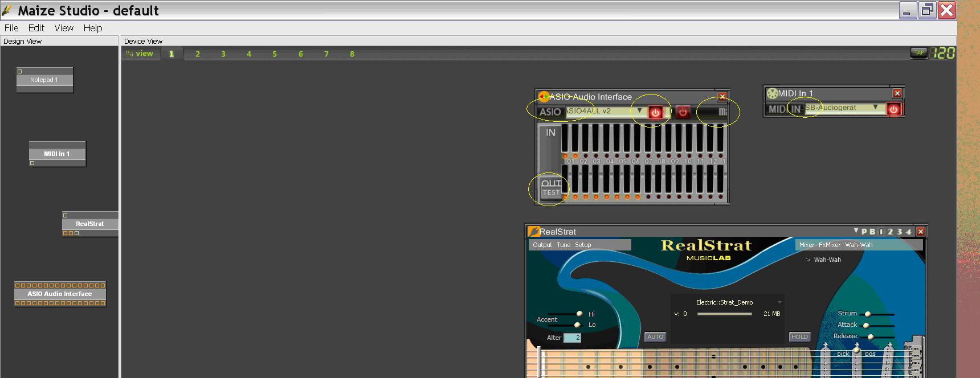Click the Release slider knob
This screenshot has width=980, height=378.
click(x=871, y=336)
